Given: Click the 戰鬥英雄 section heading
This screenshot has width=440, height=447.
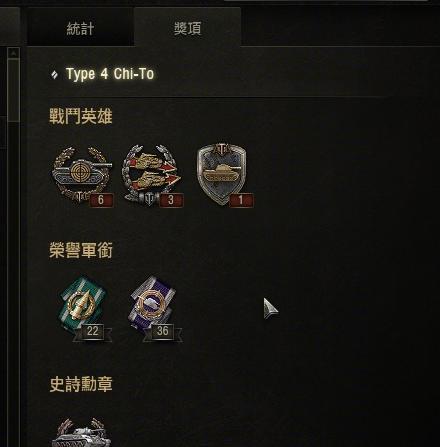Looking at the screenshot, I should click(x=81, y=116).
